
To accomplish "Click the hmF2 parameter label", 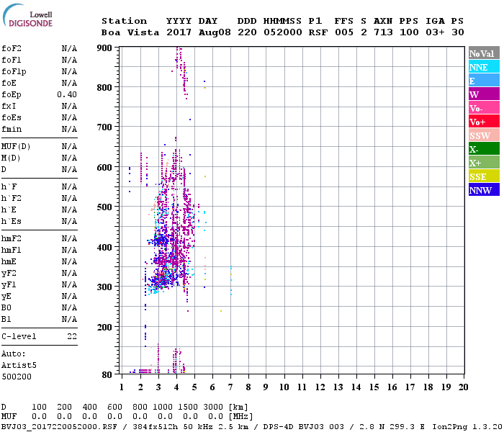I will [x=12, y=239].
